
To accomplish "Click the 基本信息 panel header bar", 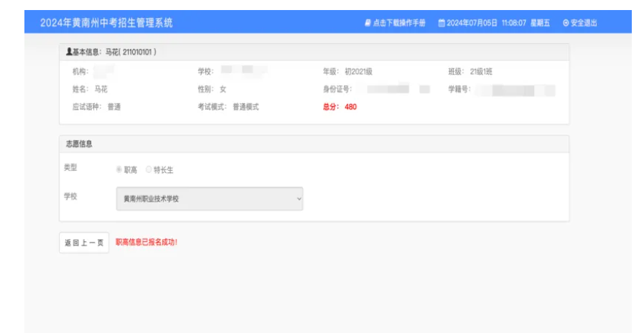I will [x=314, y=52].
